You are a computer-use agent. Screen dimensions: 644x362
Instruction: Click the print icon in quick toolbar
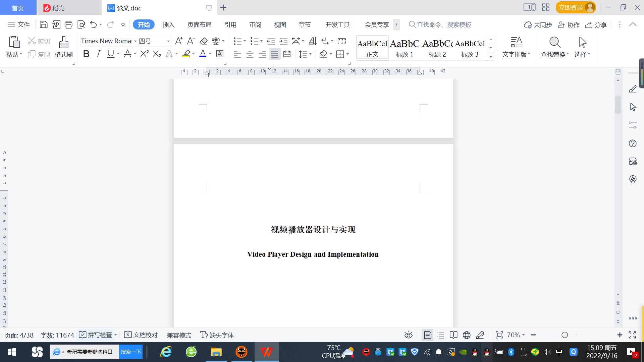68,24
